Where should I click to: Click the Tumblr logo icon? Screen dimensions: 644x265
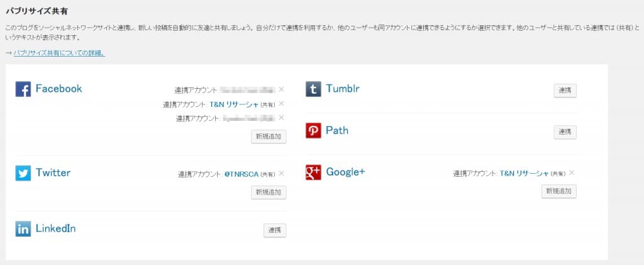click(x=313, y=89)
